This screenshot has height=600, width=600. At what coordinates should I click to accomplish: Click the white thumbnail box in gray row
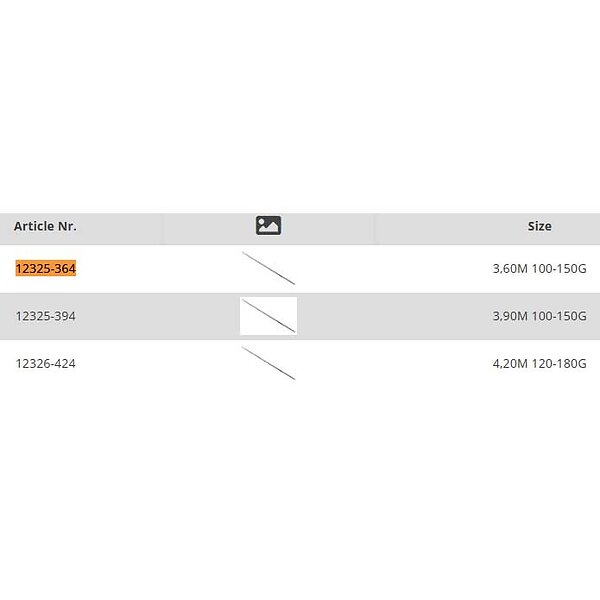(268, 316)
